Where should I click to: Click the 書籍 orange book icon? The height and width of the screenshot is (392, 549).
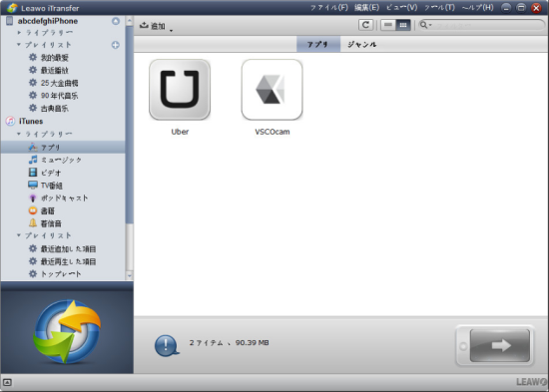tap(33, 210)
